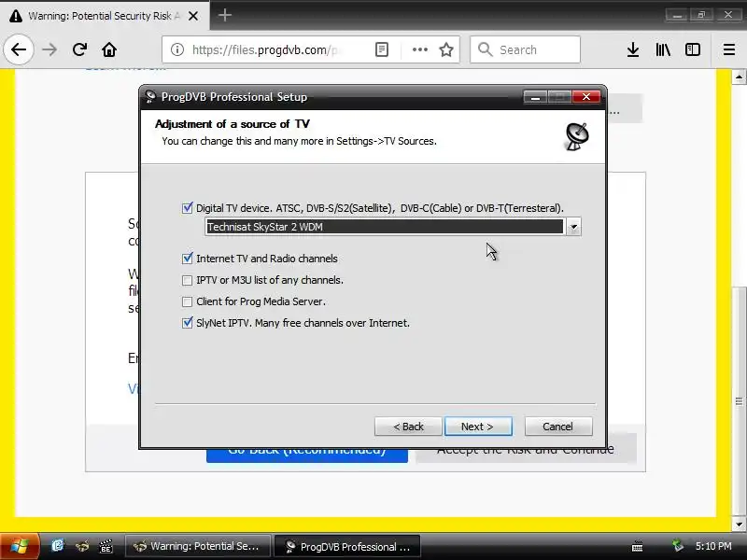Toggle SlyNet IPTV free channels checkbox
The image size is (747, 560).
click(x=188, y=323)
